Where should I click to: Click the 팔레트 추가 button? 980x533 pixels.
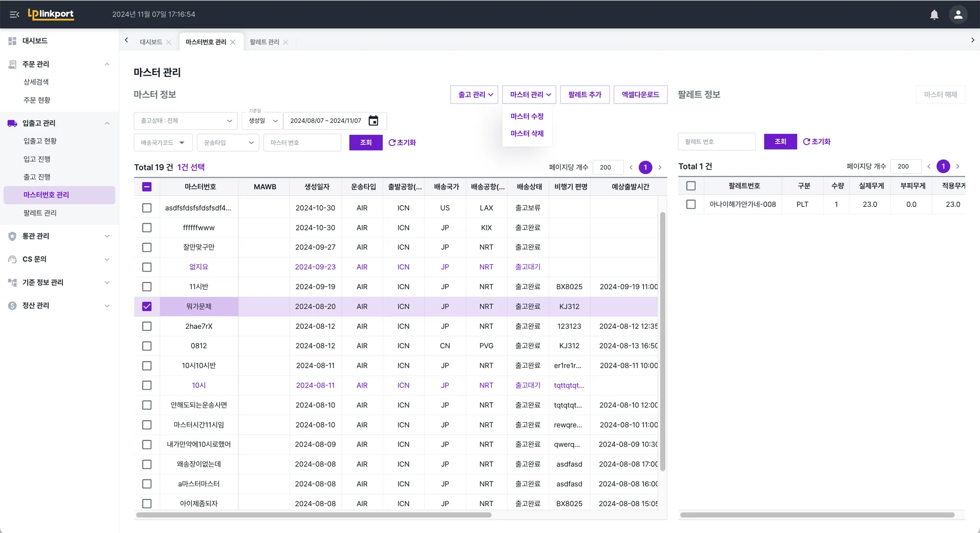584,95
